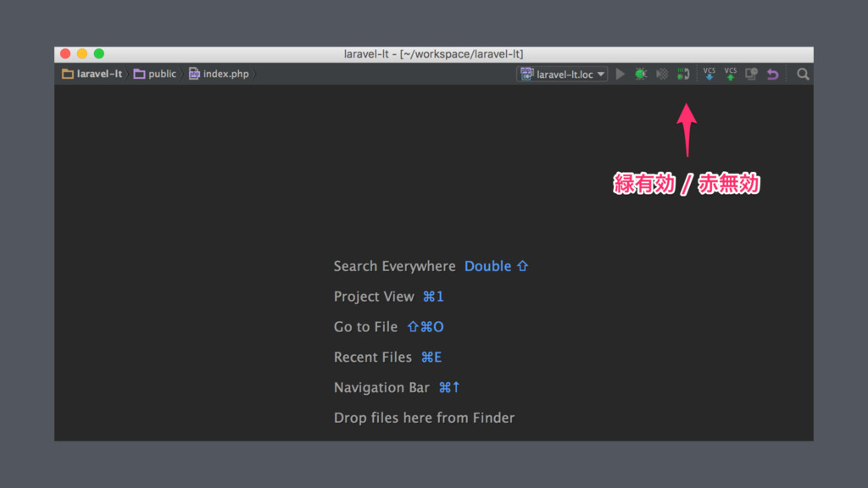Open Show History icon in toolbar

(751, 75)
